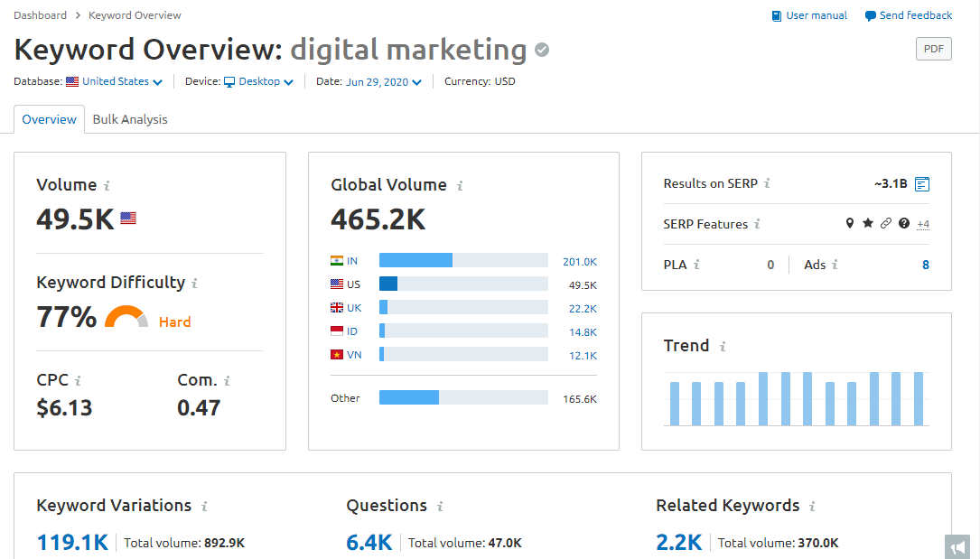Screen dimensions: 980x559
Task: Click the Sitelinks chain SERP feature icon
Action: coord(886,223)
